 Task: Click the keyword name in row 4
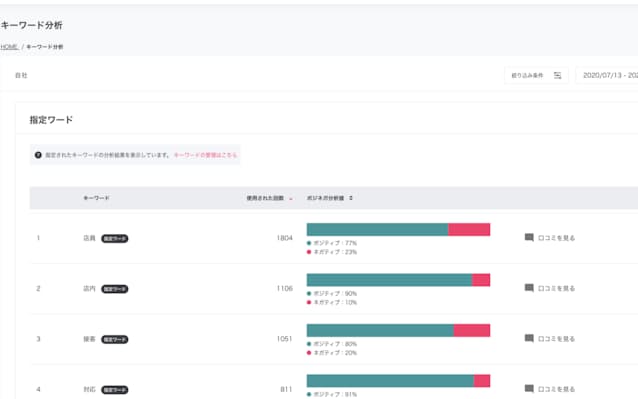point(89,389)
